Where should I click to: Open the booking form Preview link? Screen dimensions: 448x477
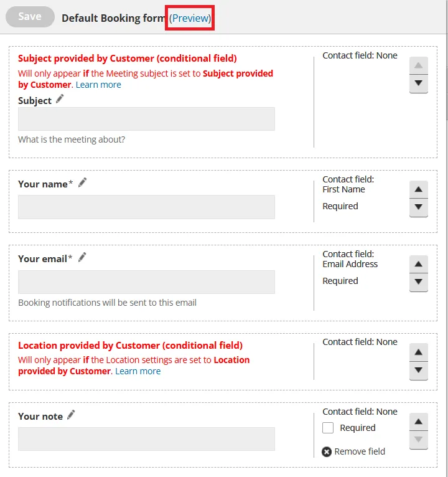tap(190, 18)
